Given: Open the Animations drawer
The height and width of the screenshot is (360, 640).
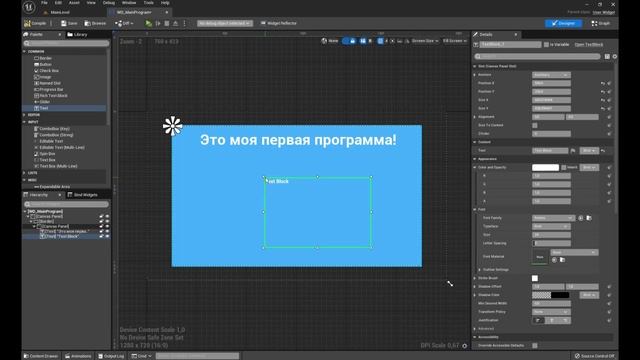Looking at the screenshot, I should tap(78, 356).
